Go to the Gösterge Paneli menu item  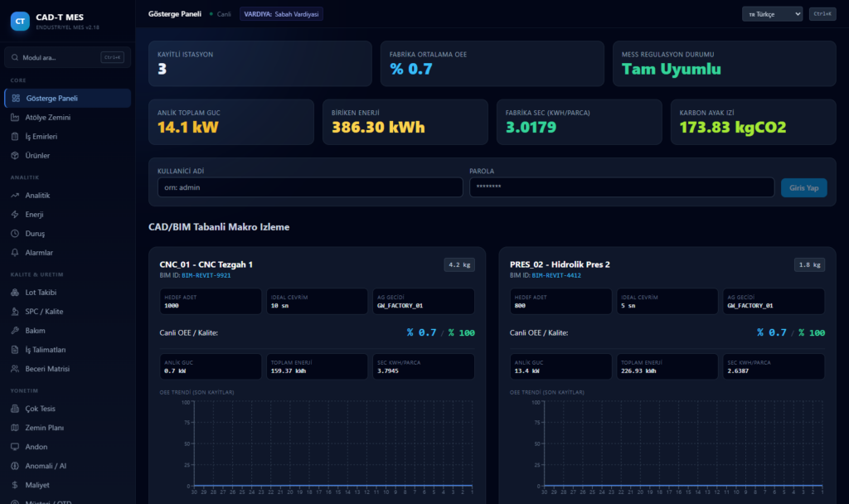click(x=68, y=98)
